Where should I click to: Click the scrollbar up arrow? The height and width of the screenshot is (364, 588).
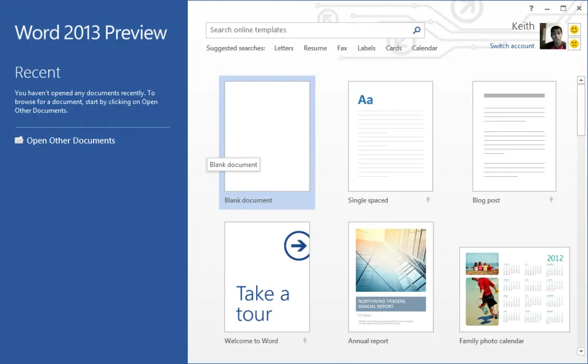click(581, 80)
